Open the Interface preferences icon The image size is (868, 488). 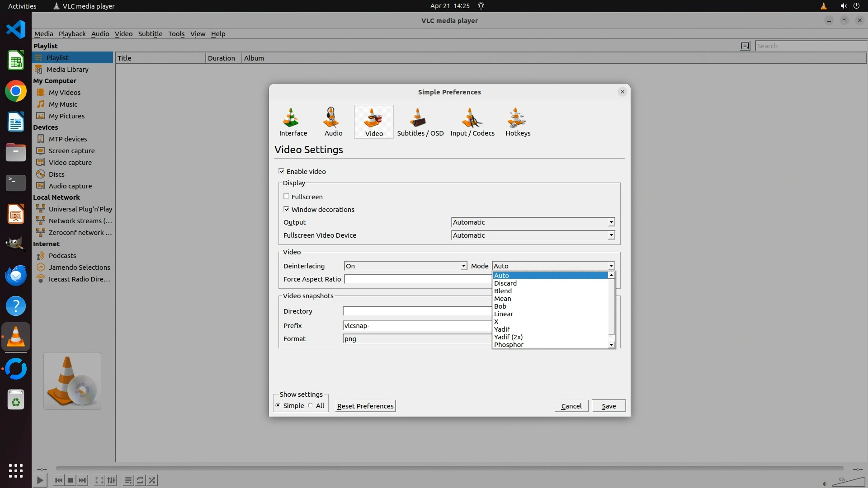(x=293, y=121)
